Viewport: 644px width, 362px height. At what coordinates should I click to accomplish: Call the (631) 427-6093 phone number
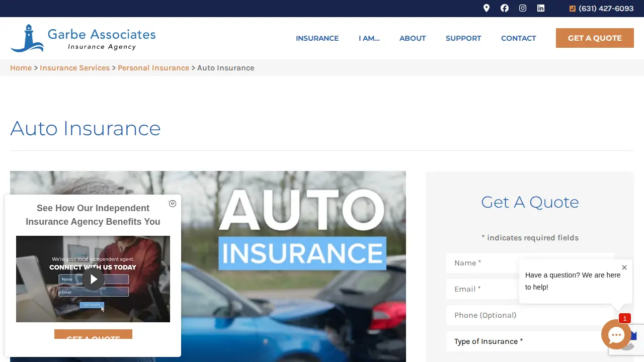[x=602, y=9]
